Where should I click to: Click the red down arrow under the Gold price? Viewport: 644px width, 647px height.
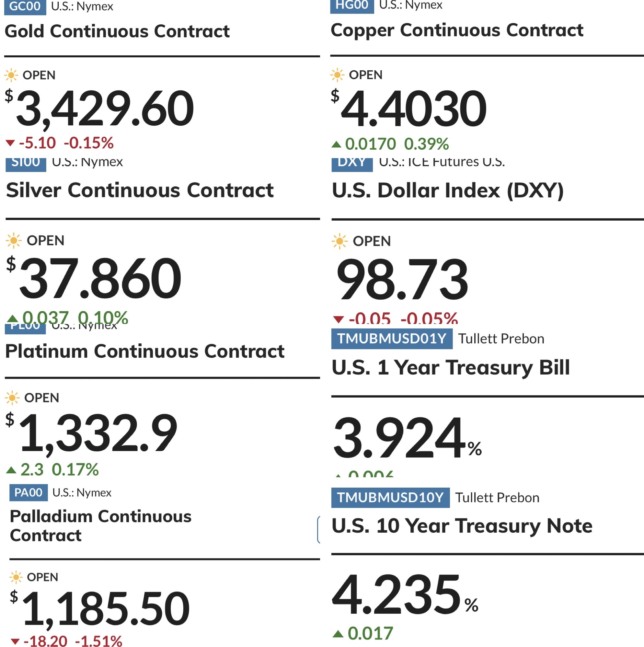point(10,143)
